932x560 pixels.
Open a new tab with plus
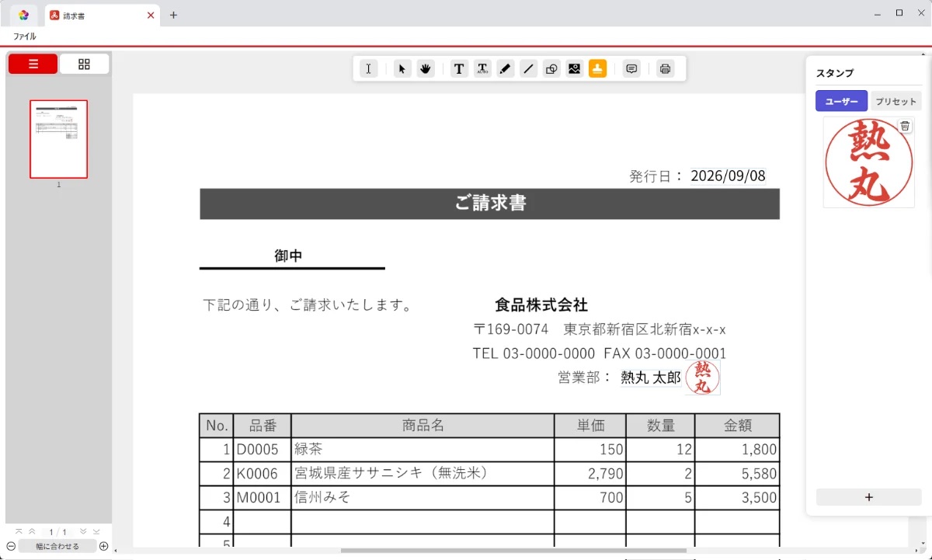click(x=173, y=15)
